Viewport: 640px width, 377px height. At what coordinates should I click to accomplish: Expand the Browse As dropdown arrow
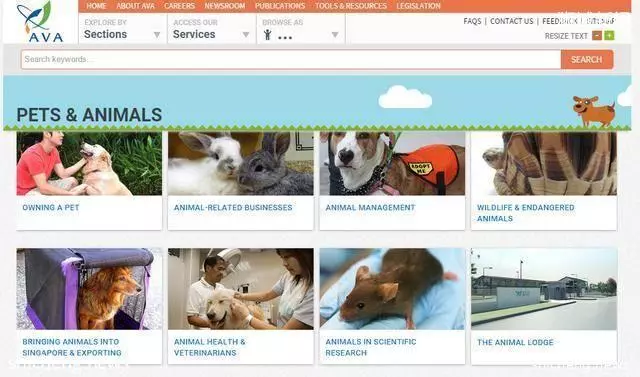335,35
